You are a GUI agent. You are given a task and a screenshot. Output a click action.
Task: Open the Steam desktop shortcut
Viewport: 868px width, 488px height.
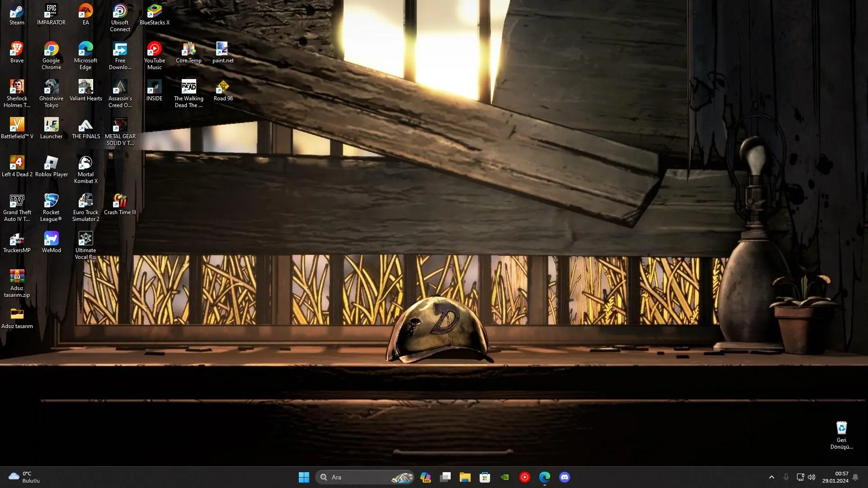pyautogui.click(x=17, y=14)
